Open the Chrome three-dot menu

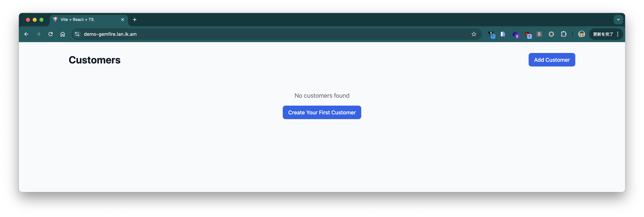[618, 34]
